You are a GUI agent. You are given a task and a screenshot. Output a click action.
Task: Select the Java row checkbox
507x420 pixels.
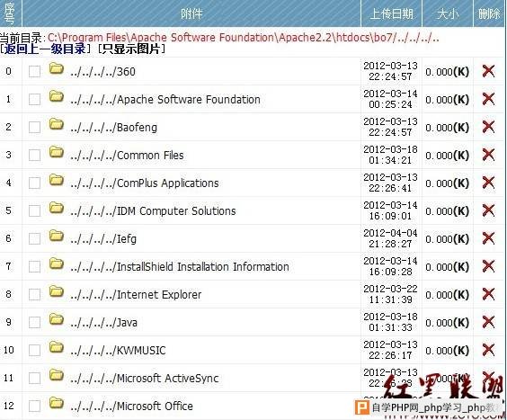coord(34,322)
